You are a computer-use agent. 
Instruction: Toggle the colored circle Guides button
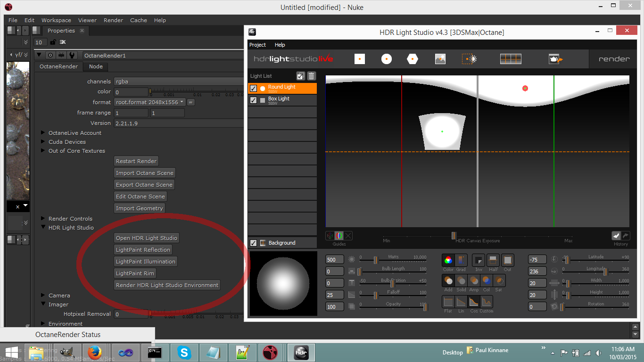[x=339, y=236]
